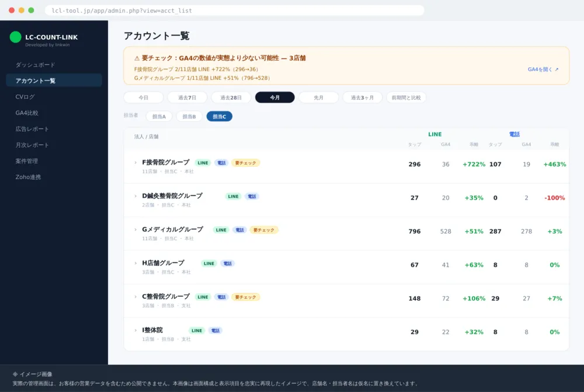The image size is (584, 392).
Task: Click the warning triangle icon in alert
Action: [x=137, y=58]
